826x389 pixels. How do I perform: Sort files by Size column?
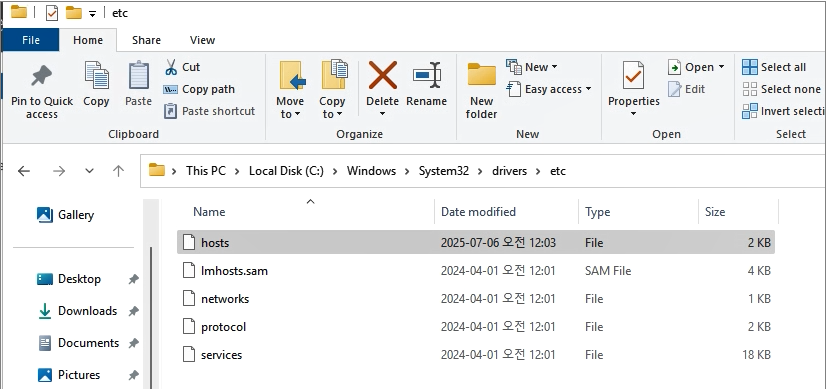715,212
